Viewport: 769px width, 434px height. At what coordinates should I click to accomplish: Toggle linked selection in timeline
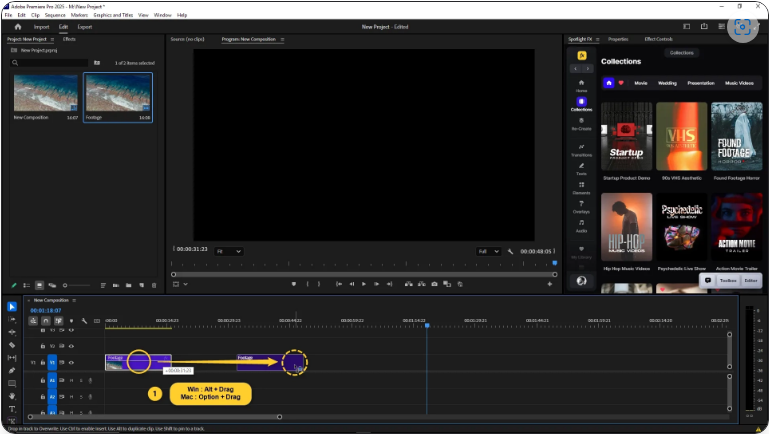coord(58,321)
